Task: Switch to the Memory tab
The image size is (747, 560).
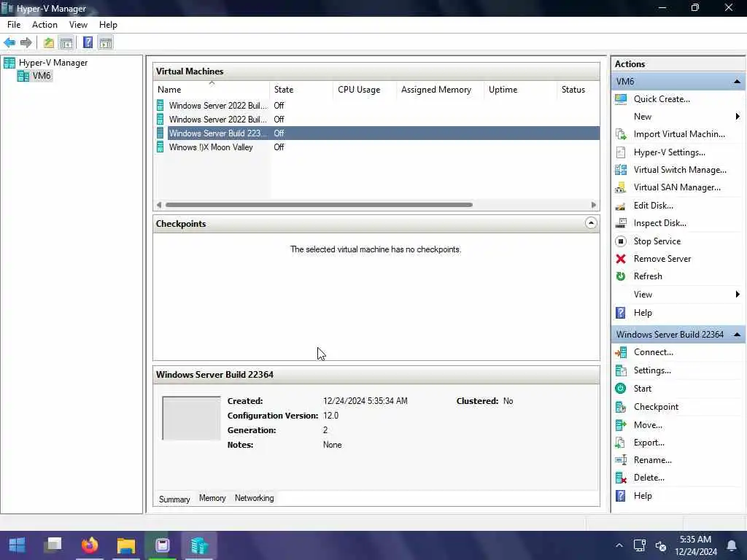Action: click(212, 498)
